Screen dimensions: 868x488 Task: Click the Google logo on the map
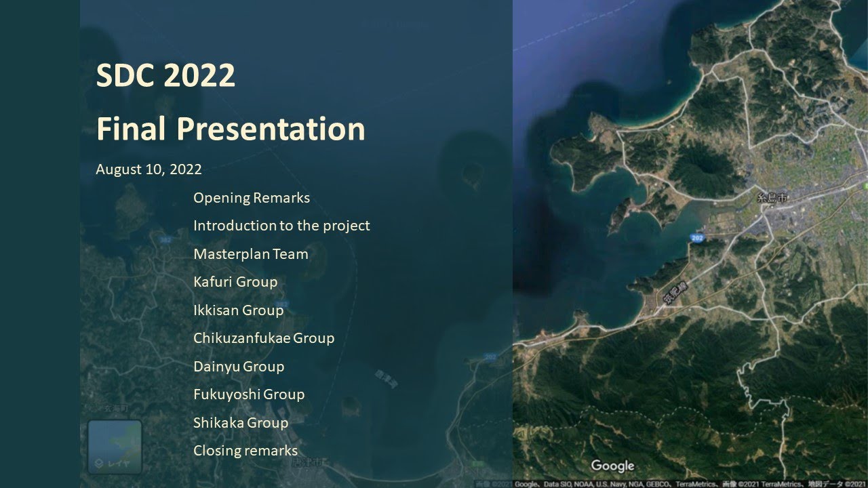[x=612, y=466]
